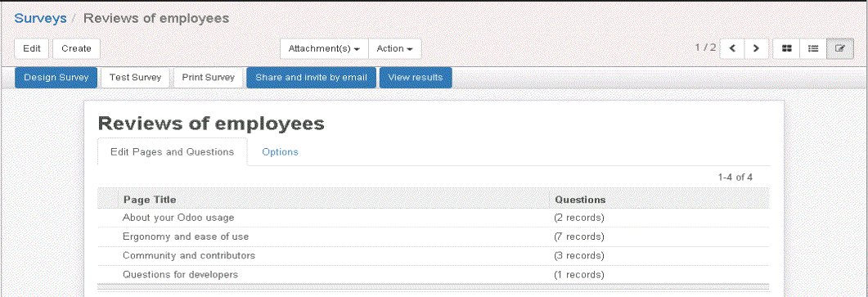Switch to list view icon
868x297 pixels.
[x=813, y=49]
